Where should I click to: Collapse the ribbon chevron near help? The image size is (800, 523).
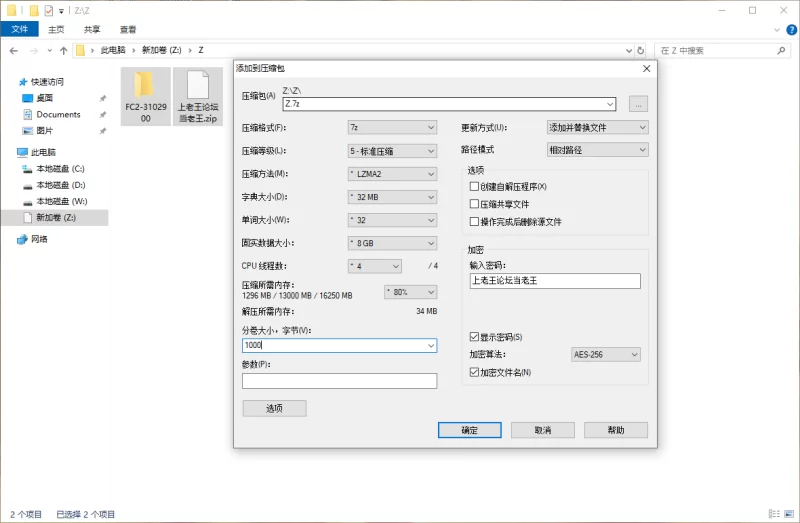(x=777, y=30)
